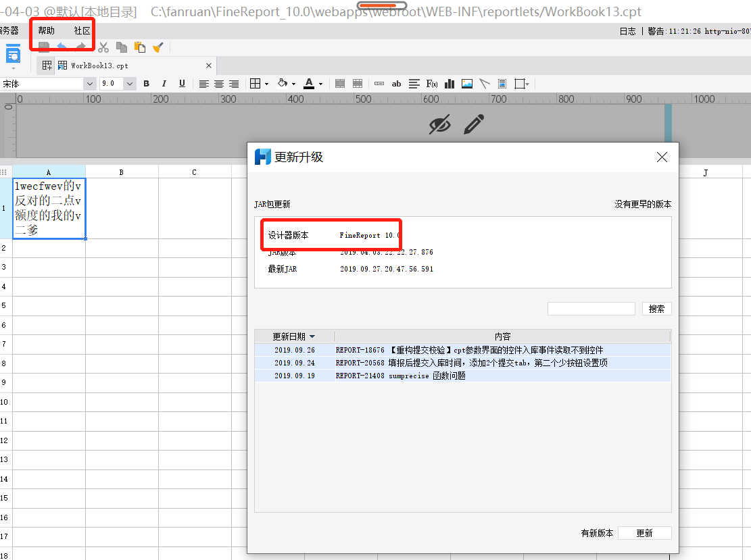Open the 帮助 menu
Viewport: 751px width, 560px height.
(x=47, y=30)
